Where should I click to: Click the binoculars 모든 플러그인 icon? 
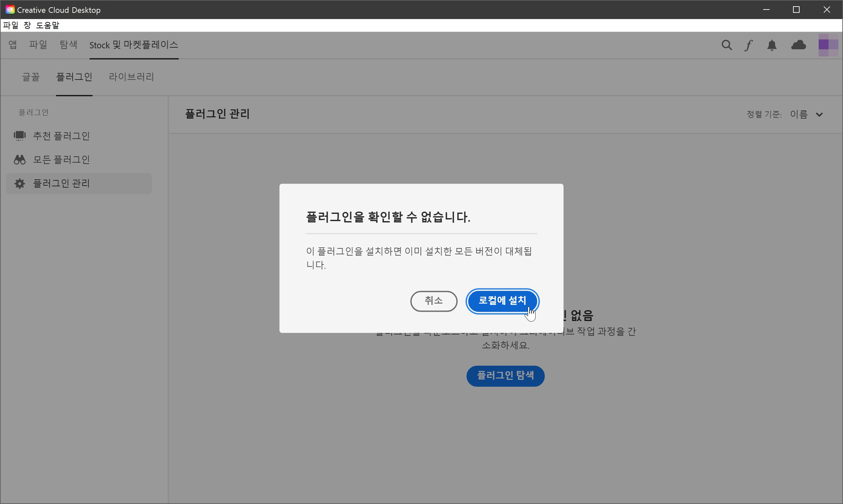(20, 160)
